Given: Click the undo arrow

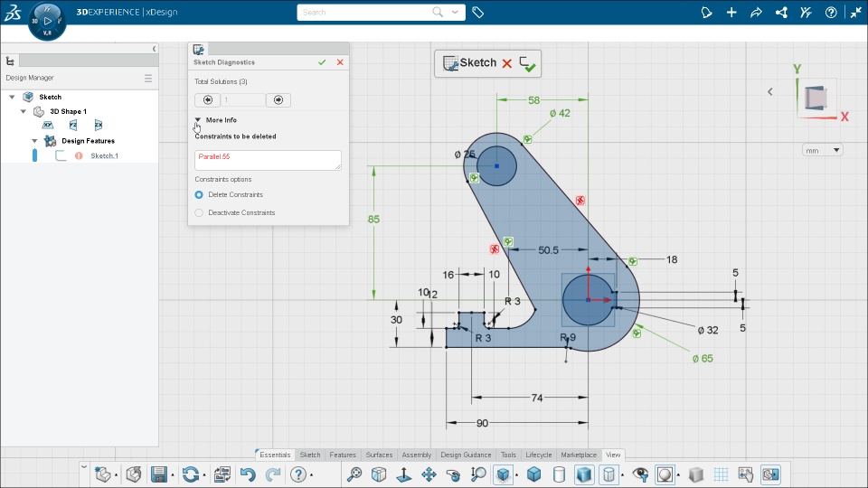Looking at the screenshot, I should (x=248, y=474).
